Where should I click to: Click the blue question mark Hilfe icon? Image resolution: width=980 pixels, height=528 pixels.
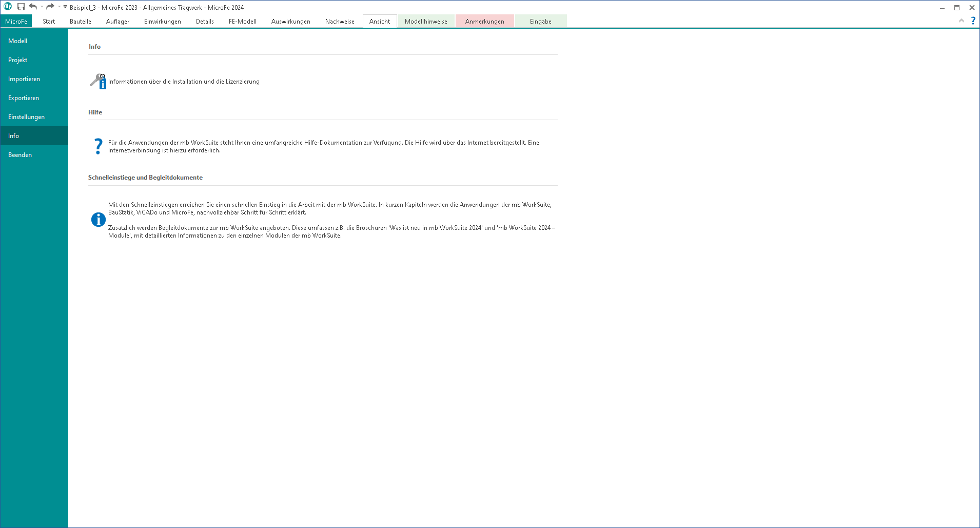pyautogui.click(x=98, y=146)
